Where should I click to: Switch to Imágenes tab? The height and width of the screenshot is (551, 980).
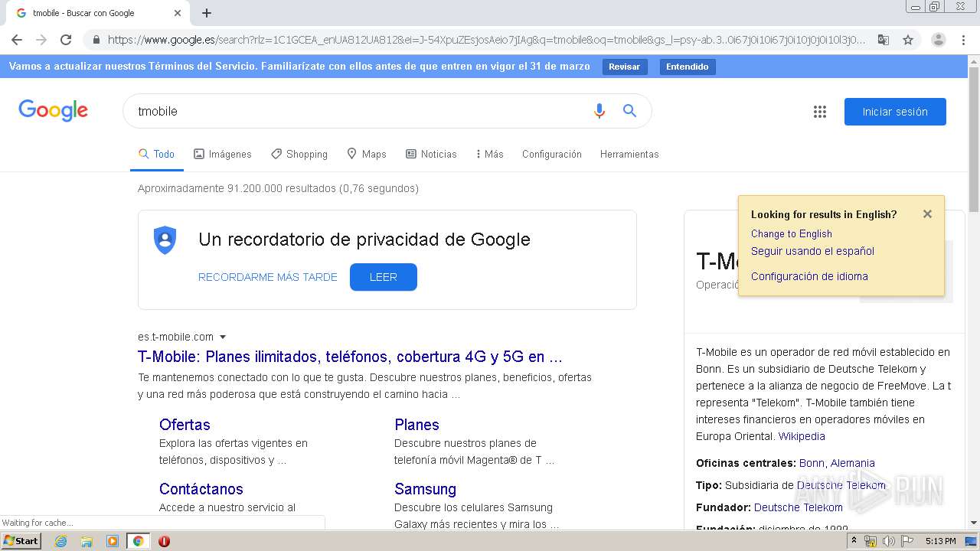click(223, 154)
